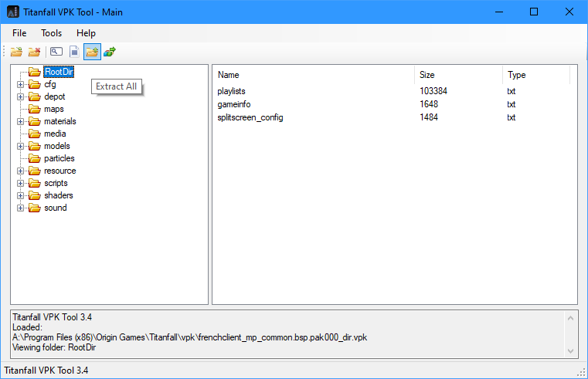Click the size value 1484
The image size is (588, 379).
pyautogui.click(x=429, y=117)
